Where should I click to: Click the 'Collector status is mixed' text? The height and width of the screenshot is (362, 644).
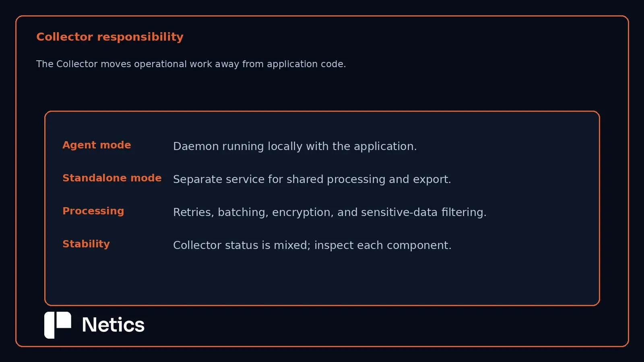click(312, 245)
